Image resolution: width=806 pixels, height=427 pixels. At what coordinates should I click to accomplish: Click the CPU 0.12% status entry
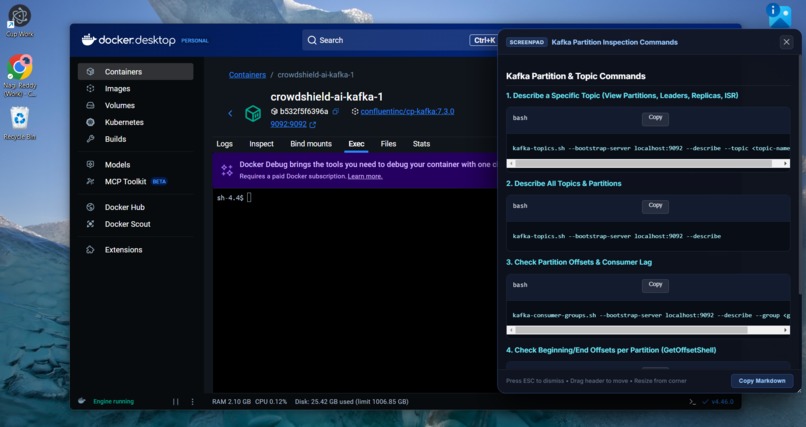coord(271,402)
